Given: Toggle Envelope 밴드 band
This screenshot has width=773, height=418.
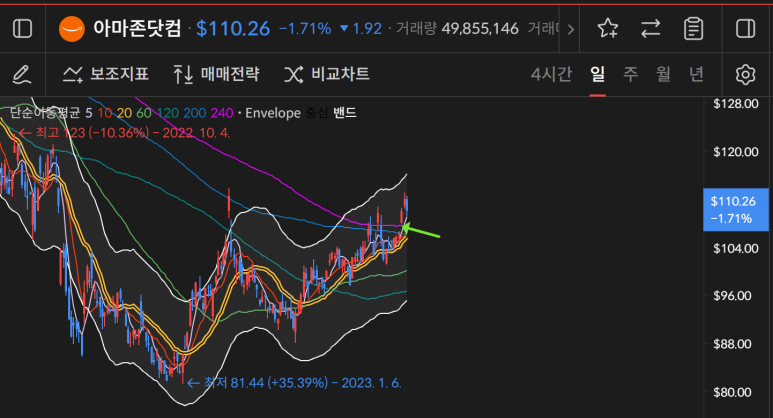Looking at the screenshot, I should [x=345, y=113].
